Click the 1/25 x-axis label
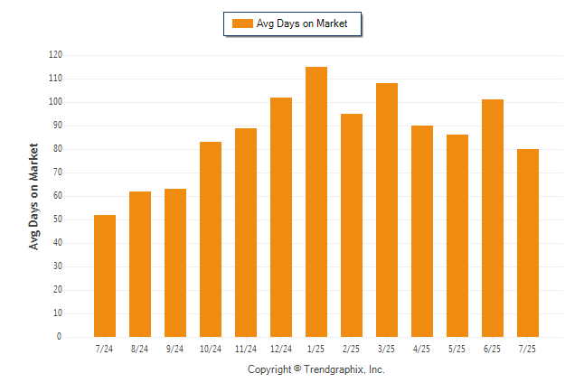584x392 pixels. click(316, 349)
